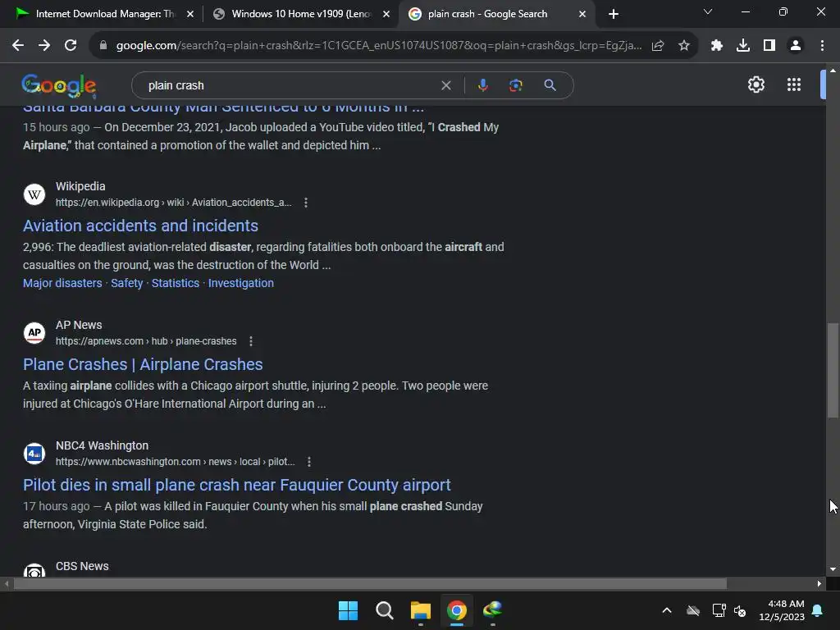Clear the Google search box text

pos(445,85)
